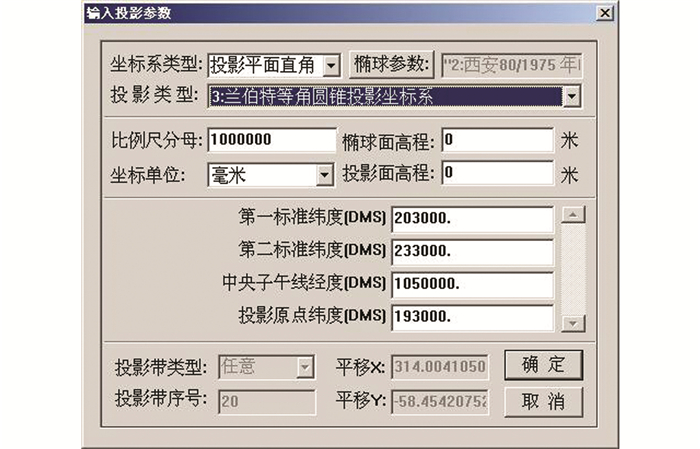Open the 坐标单位 dropdown showing 毫米
The width and height of the screenshot is (700, 449).
click(323, 174)
